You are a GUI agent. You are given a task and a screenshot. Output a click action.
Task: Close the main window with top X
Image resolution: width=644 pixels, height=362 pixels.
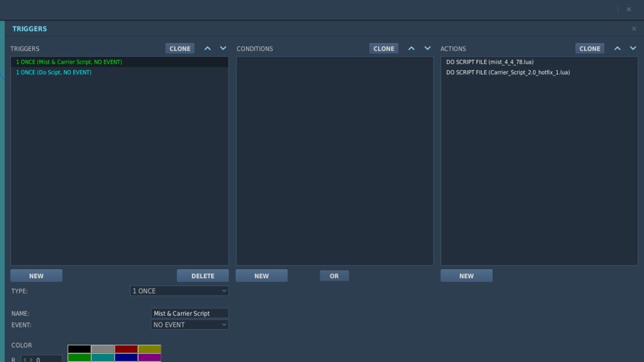[x=629, y=10]
